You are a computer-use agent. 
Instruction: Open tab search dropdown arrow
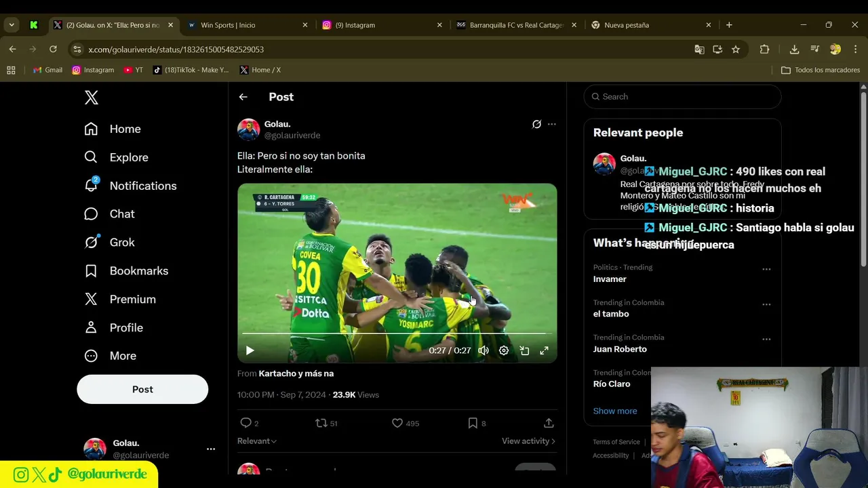pyautogui.click(x=12, y=25)
